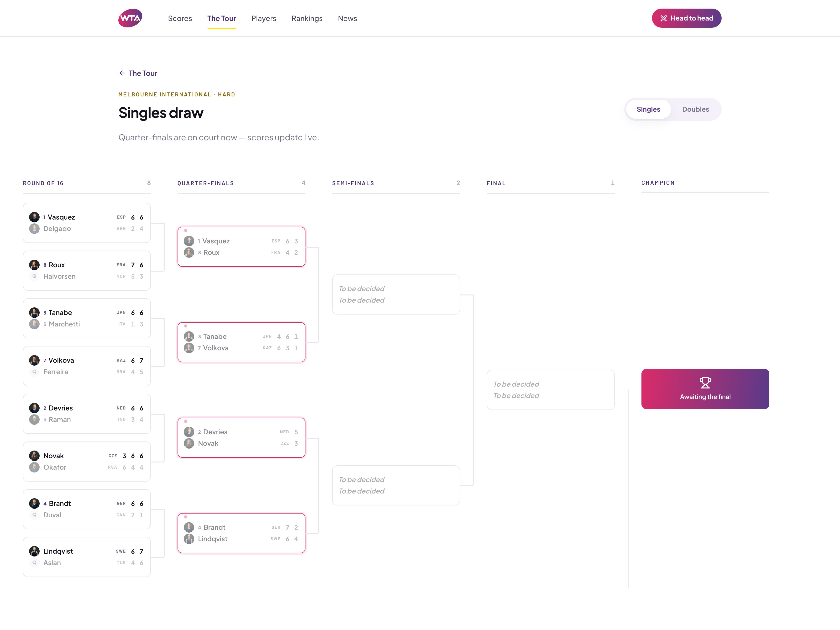Screen dimensions: 840x630
Task: Click Lindqvist's avatar in Round of 16
Action: (35, 551)
